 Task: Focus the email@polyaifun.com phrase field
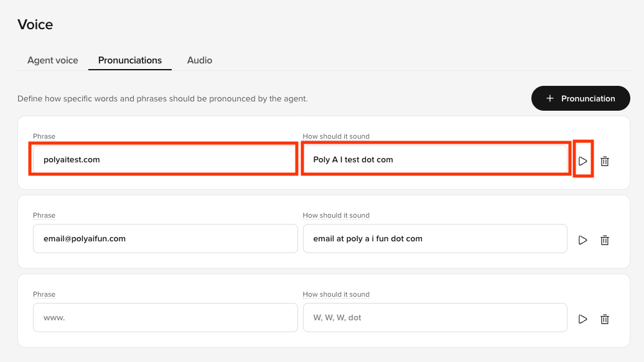(165, 238)
